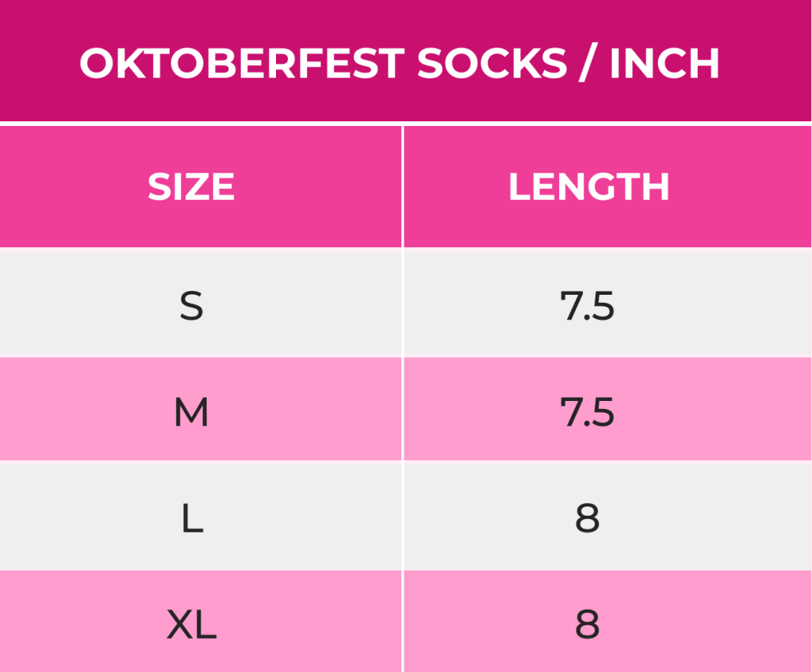Click the word OKTOBERFEST in the title
812x672 pixels.
pyautogui.click(x=242, y=63)
